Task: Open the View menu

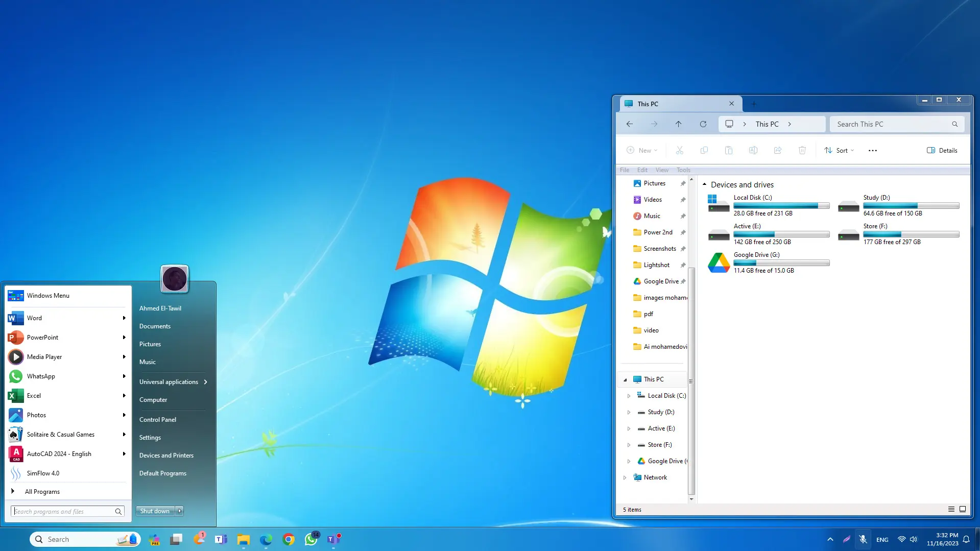Action: pos(662,170)
